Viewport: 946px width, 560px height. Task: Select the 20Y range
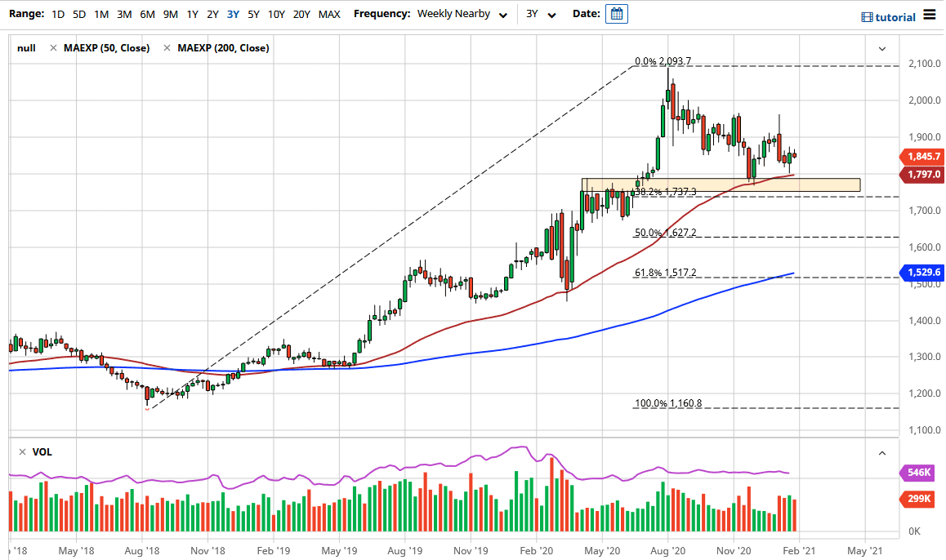(301, 14)
